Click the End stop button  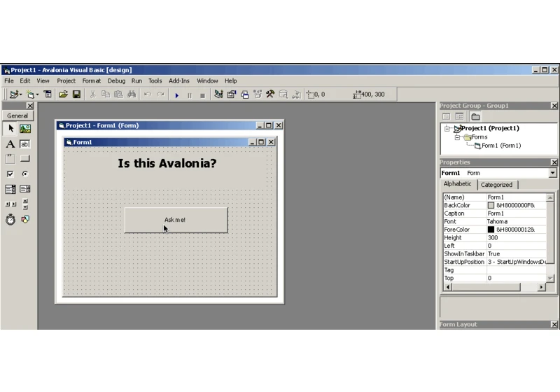pyautogui.click(x=202, y=95)
